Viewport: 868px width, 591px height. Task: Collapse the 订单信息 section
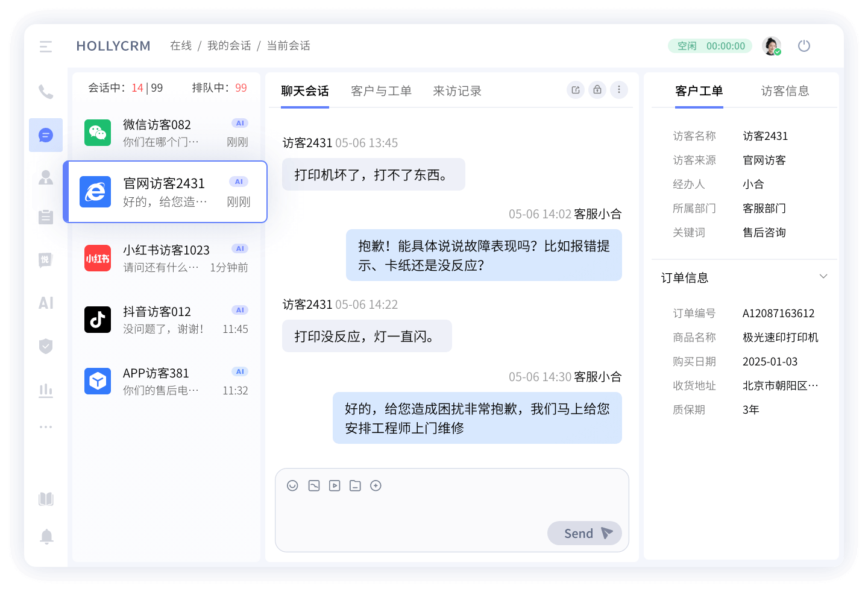pyautogui.click(x=823, y=276)
